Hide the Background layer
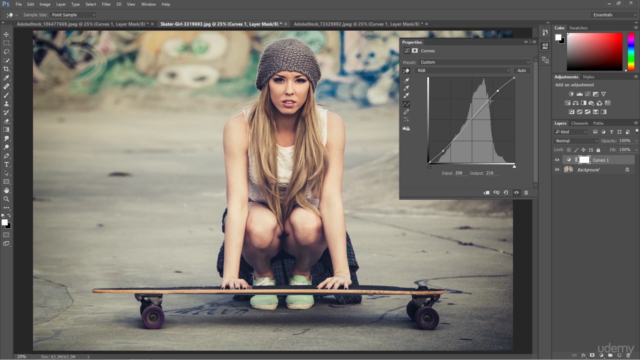640x360 pixels. 557,170
